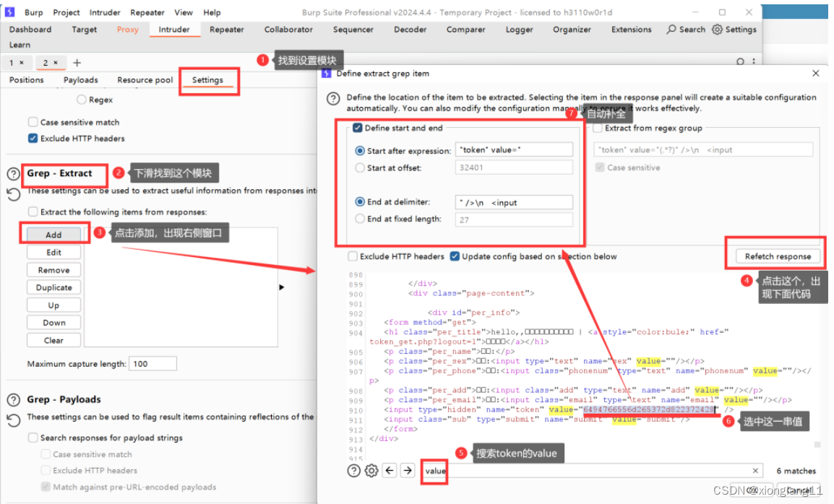The width and height of the screenshot is (834, 504).
Task: Toggle Update config based on selection below
Action: 455,256
